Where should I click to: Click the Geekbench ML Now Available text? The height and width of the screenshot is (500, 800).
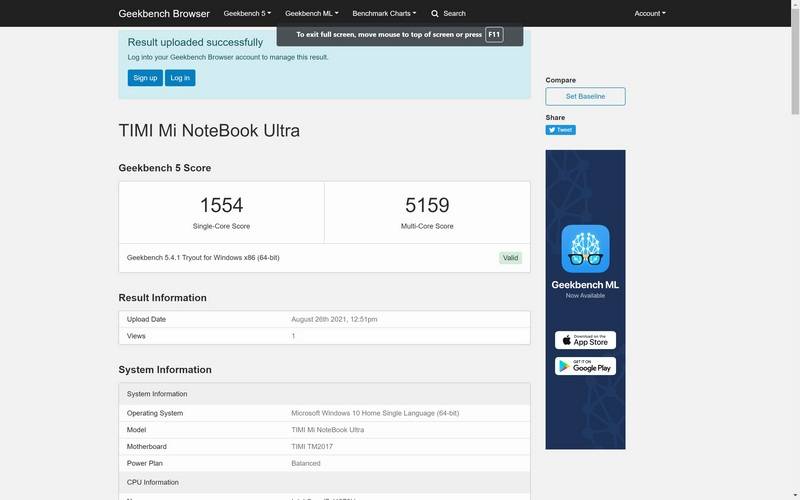585,295
